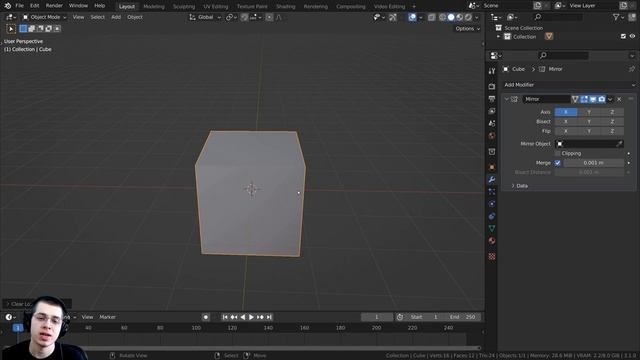Adjust the Merge distance 0.001 m field
Image resolution: width=640 pixels, height=360 pixels.
click(x=593, y=163)
